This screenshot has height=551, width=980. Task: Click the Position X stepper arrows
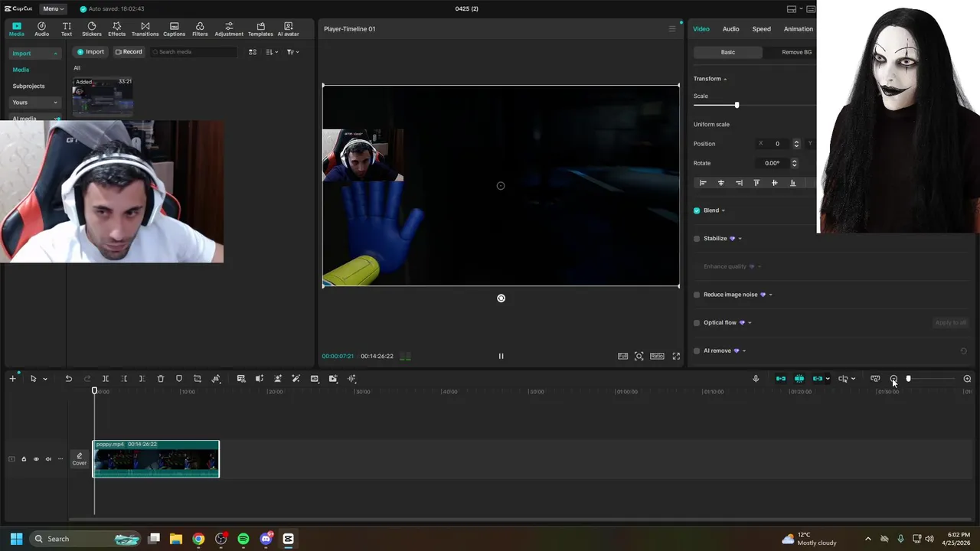796,144
